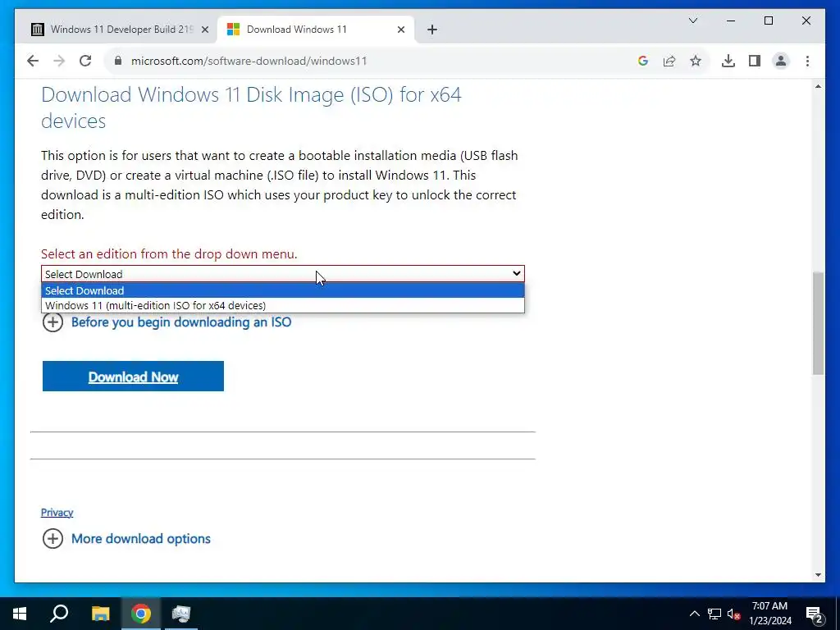
Task: Share this page using the share icon
Action: coord(669,61)
